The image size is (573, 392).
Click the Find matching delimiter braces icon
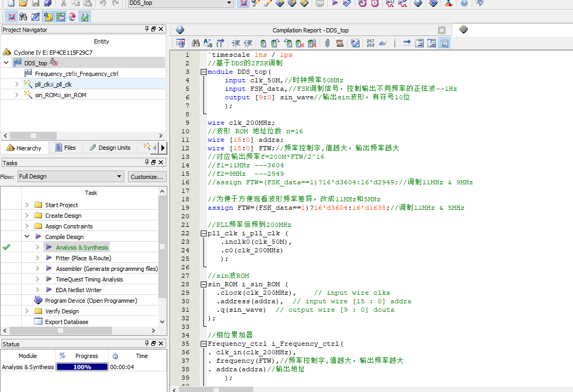[x=220, y=43]
